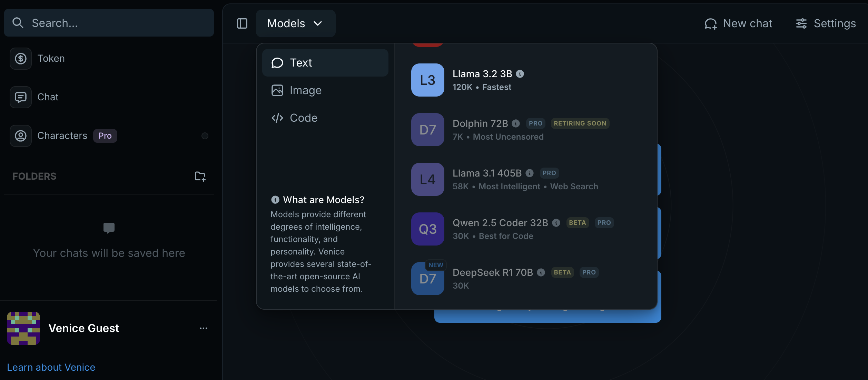Click the DeepSeek R1 70B info icon
This screenshot has height=380, width=868.
pos(541,272)
